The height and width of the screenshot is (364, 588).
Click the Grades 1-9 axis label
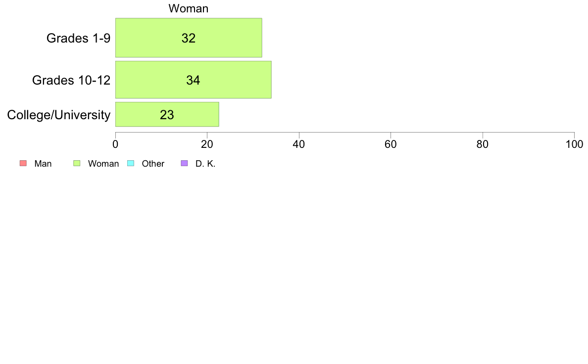78,38
